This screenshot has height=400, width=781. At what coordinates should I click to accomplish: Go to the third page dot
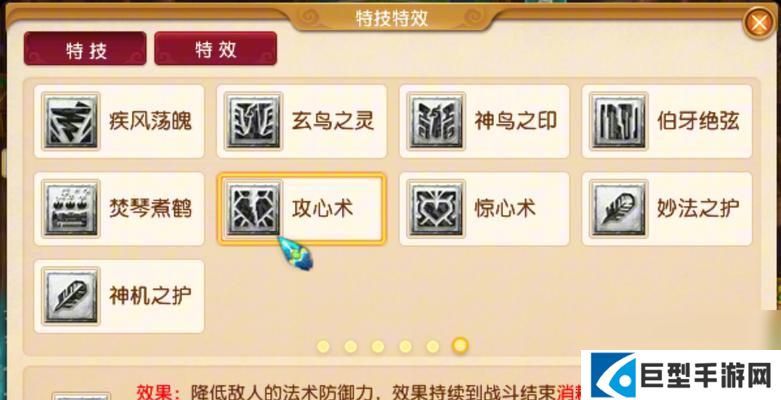point(378,346)
